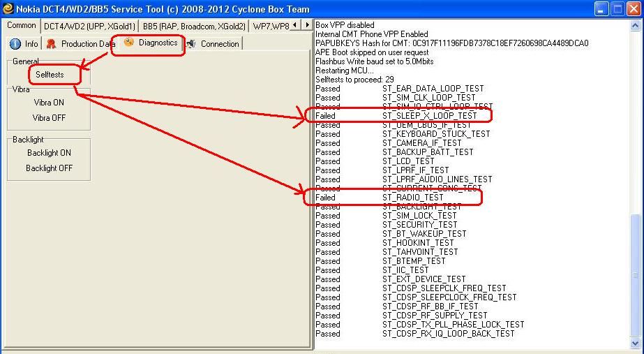The width and height of the screenshot is (644, 354).
Task: Turn Vibra ON
Action: (49, 103)
